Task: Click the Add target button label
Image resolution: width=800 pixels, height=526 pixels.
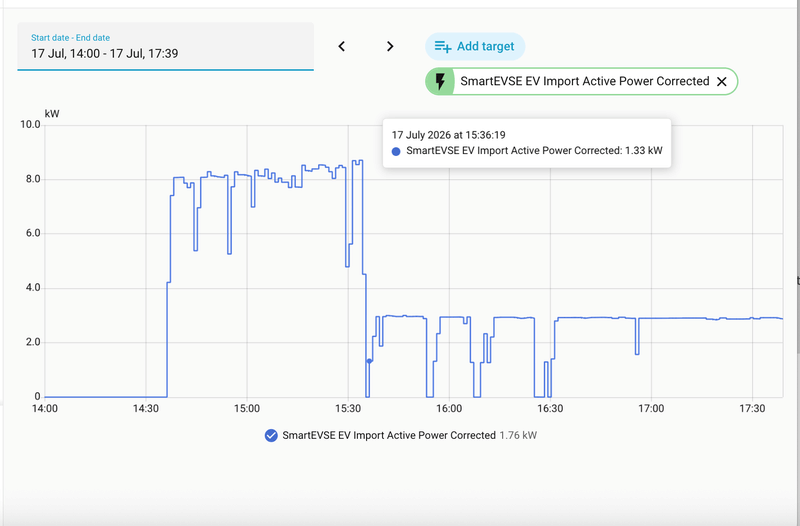Action: click(x=485, y=46)
